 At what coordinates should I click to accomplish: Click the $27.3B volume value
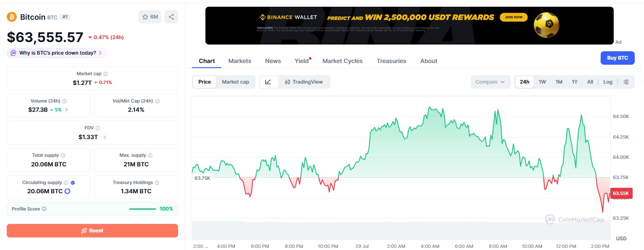point(38,110)
